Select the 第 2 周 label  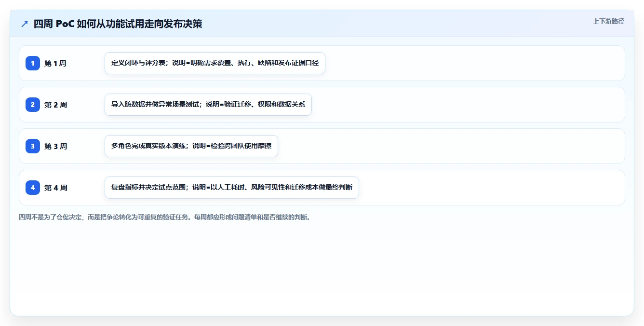pos(55,105)
